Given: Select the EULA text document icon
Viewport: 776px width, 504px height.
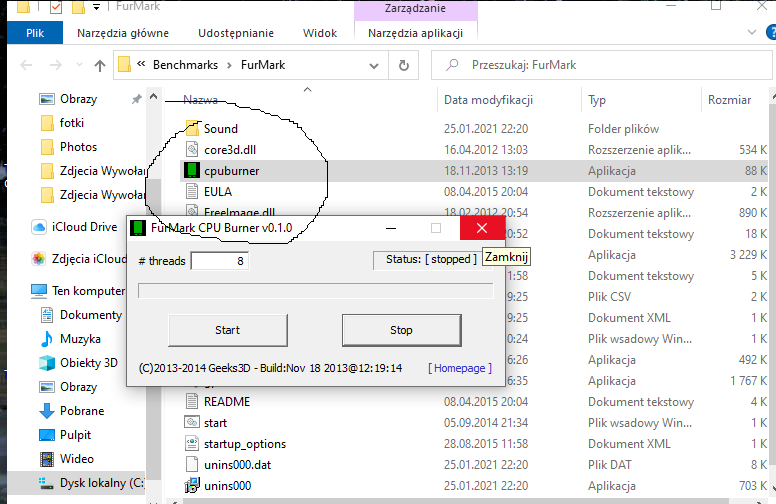Looking at the screenshot, I should [192, 191].
